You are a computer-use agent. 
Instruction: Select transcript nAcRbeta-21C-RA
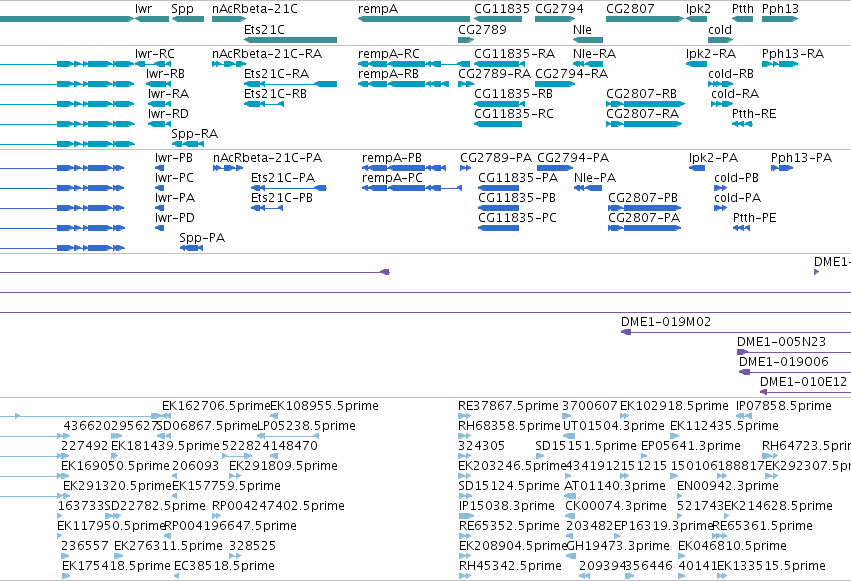pos(229,64)
